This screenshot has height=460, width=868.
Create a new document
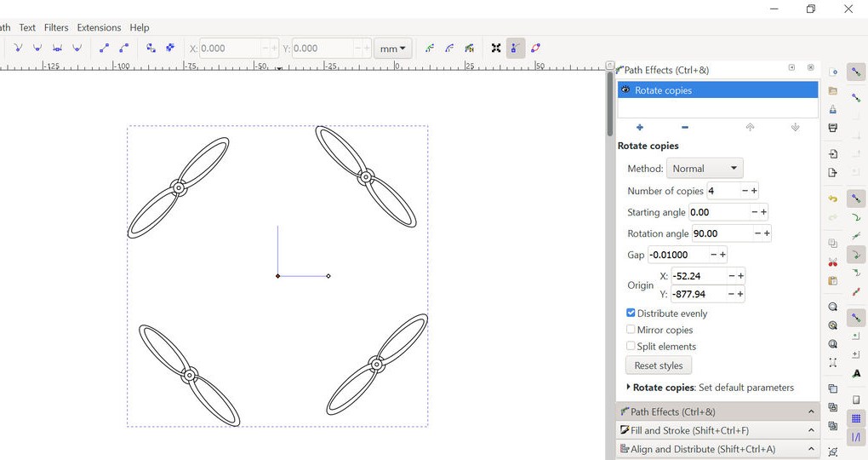[x=832, y=72]
